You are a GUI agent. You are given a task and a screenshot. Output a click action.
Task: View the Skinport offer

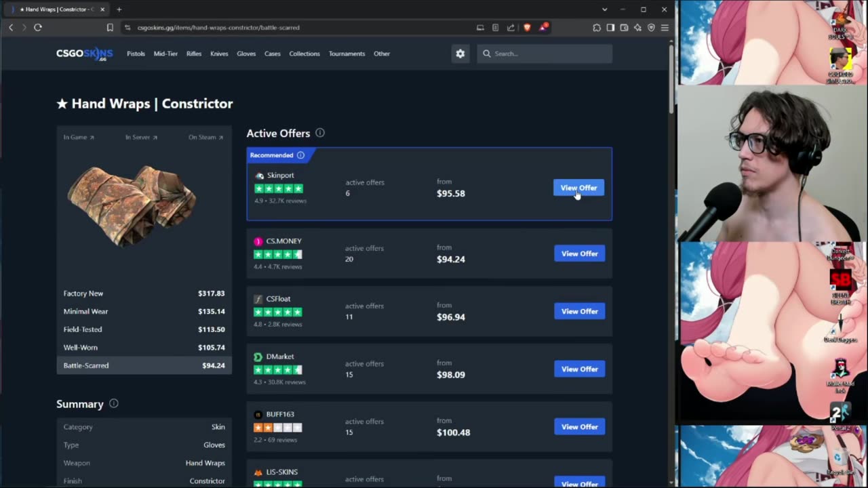pyautogui.click(x=578, y=188)
